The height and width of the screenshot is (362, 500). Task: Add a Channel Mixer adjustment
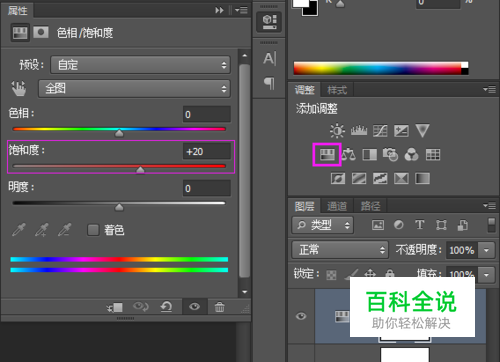click(411, 154)
